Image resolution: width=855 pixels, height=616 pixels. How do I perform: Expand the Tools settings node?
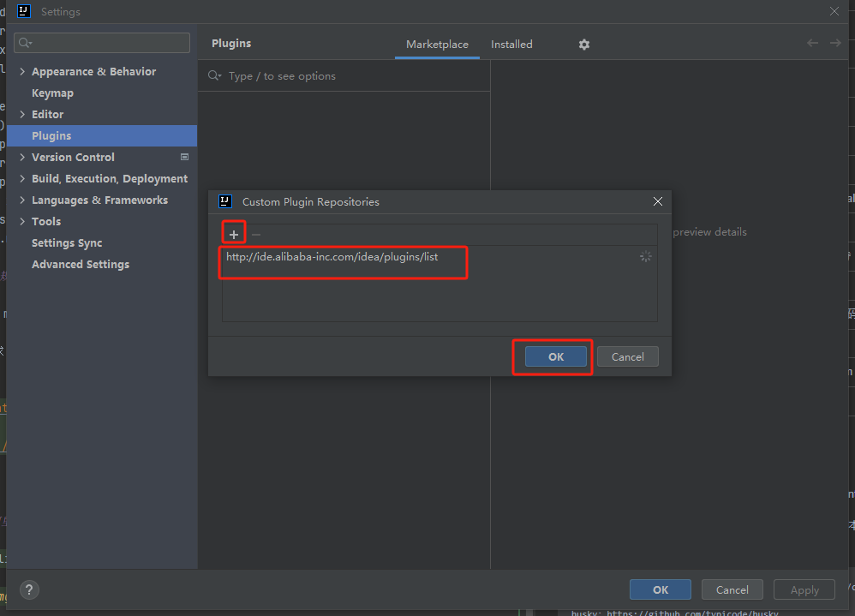pos(22,222)
